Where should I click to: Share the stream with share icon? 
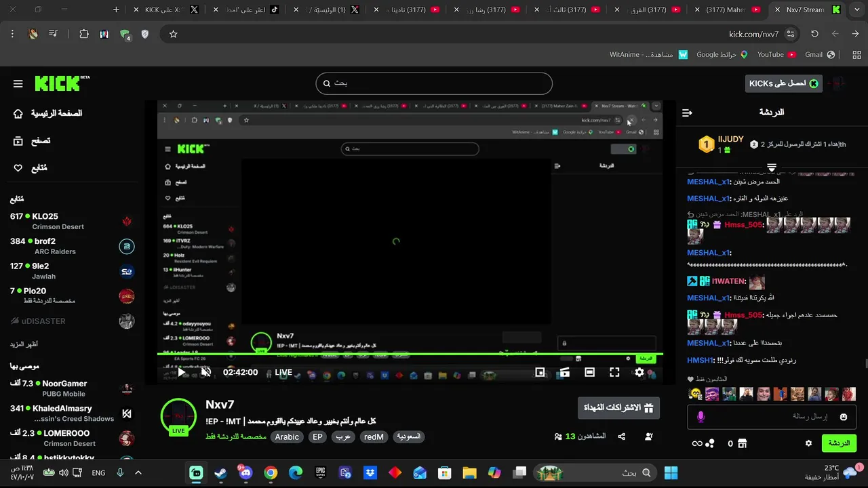621,436
